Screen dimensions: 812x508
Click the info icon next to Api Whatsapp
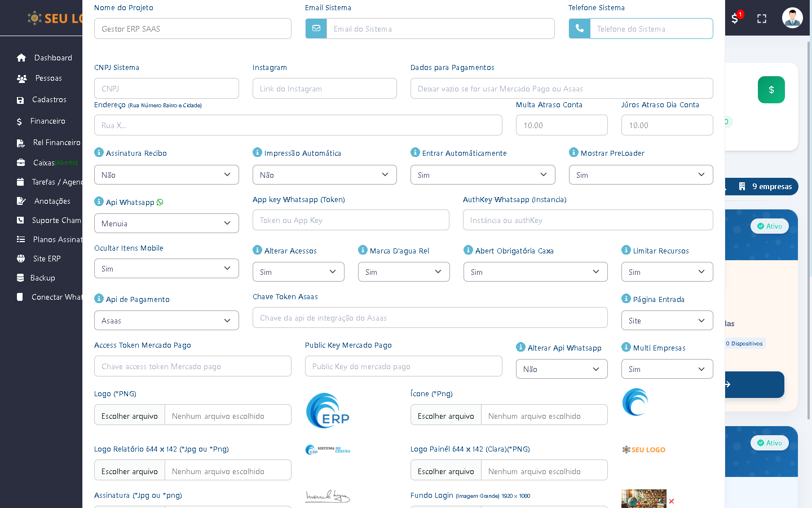(x=99, y=202)
